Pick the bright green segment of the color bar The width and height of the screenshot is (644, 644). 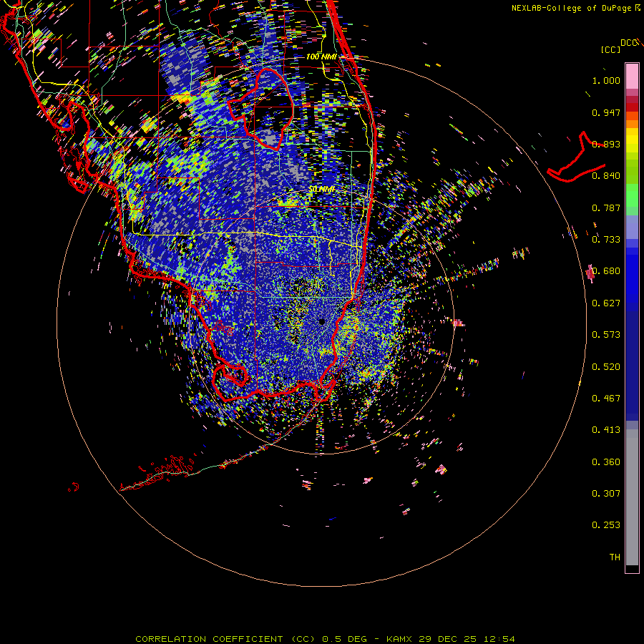632,195
